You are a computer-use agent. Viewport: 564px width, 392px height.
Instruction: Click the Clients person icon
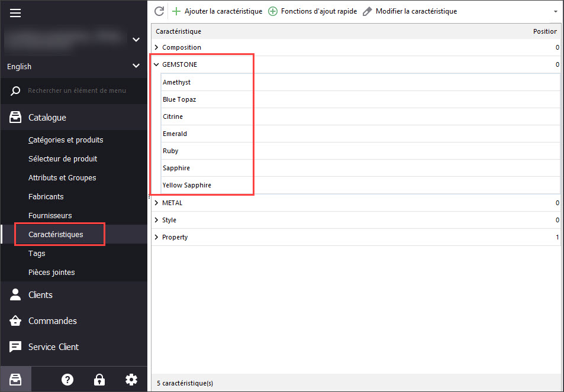[x=16, y=295]
